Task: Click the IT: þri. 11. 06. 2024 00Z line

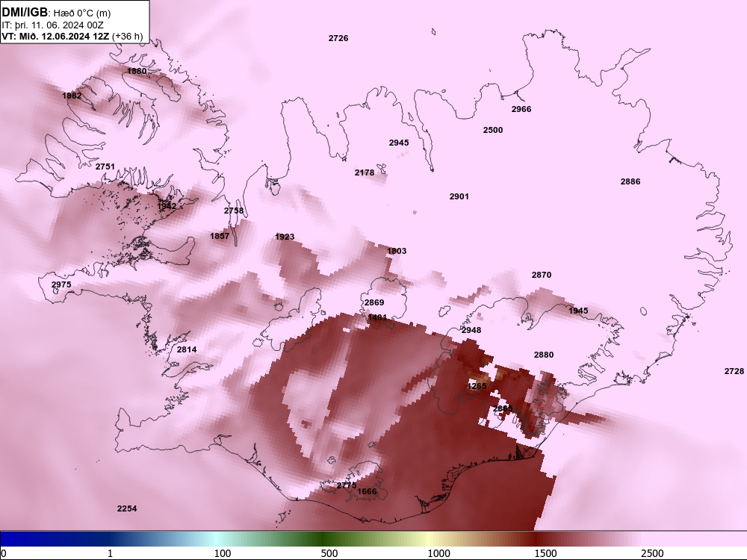Action: (x=52, y=25)
